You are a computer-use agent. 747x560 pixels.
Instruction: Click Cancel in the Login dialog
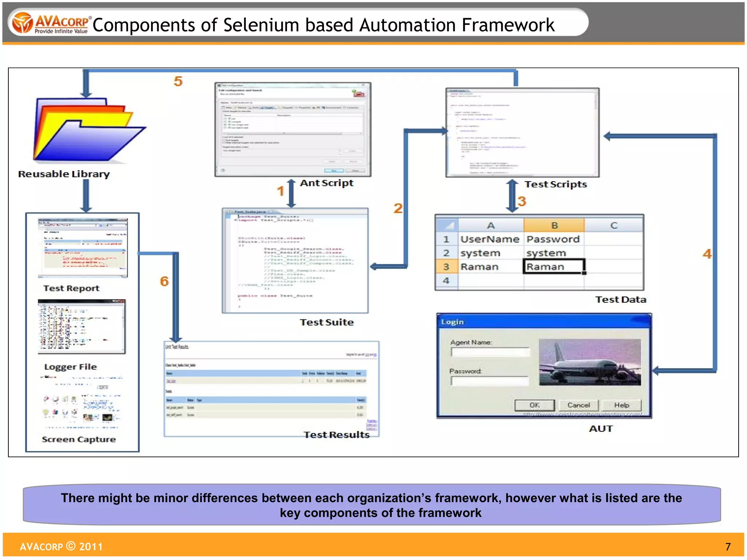click(x=578, y=405)
